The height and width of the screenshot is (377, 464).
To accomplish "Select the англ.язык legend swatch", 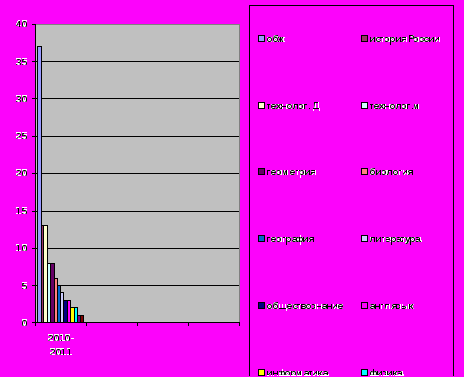I will 364,306.
